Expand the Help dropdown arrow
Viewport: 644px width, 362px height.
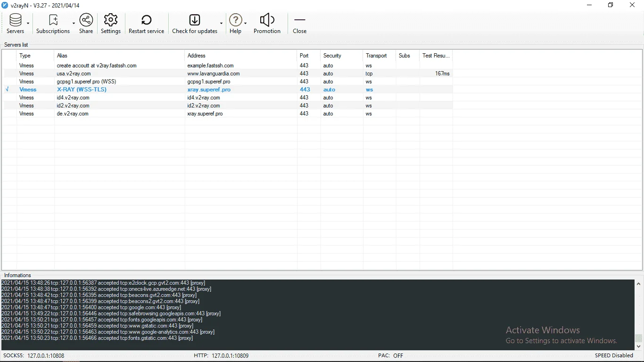coord(245,24)
